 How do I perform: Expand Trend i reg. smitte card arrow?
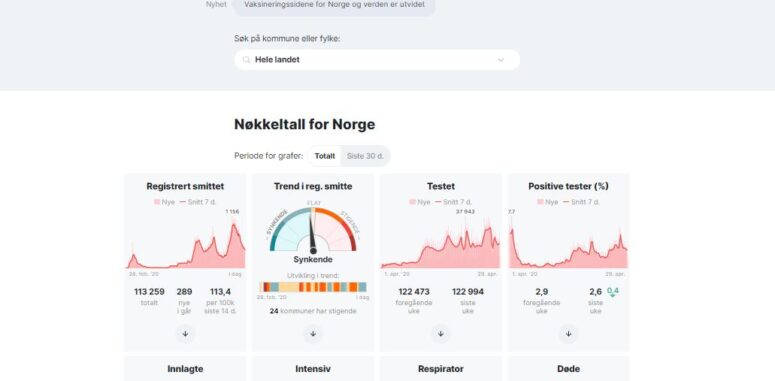point(313,334)
